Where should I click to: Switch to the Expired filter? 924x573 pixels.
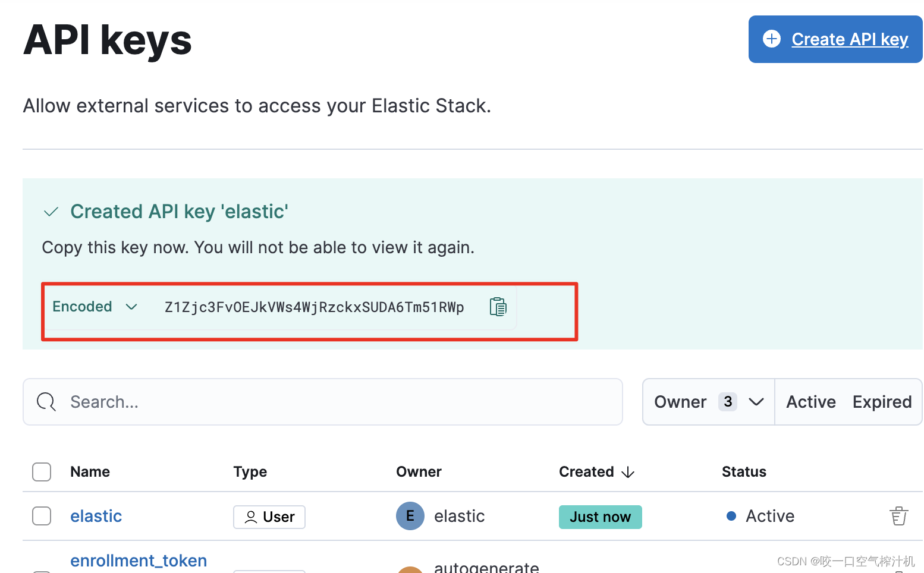pyautogui.click(x=882, y=402)
